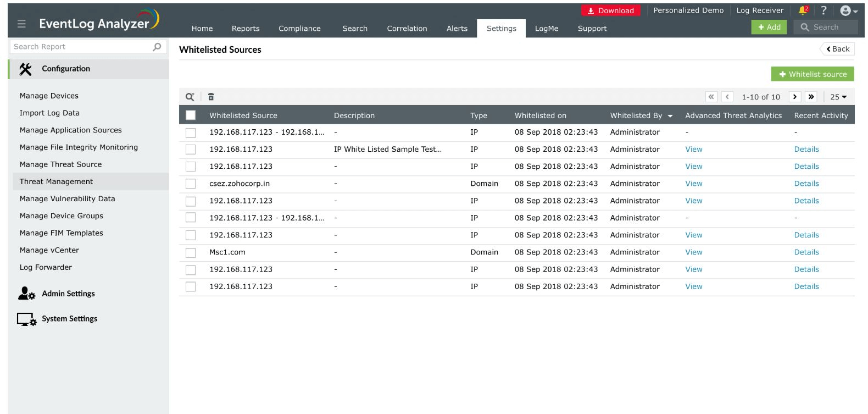Go to the next page arrow
The image size is (868, 414).
click(x=794, y=97)
